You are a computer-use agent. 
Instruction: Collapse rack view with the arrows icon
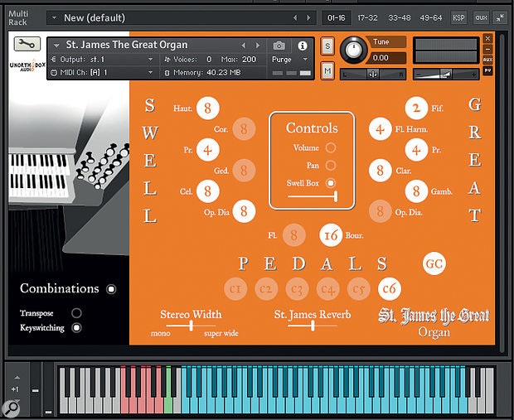coord(500,17)
